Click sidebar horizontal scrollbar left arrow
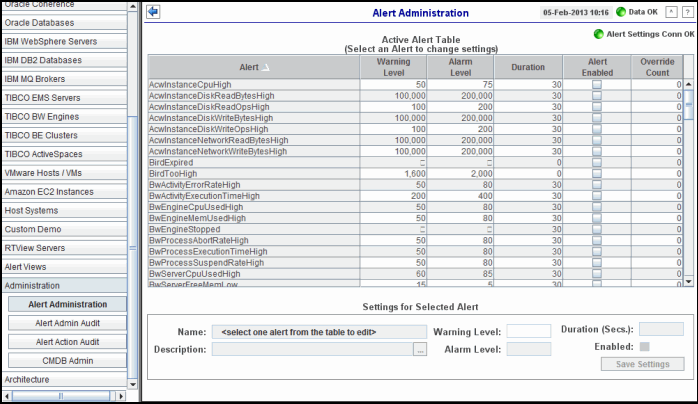This screenshot has width=698, height=404. (x=7, y=396)
